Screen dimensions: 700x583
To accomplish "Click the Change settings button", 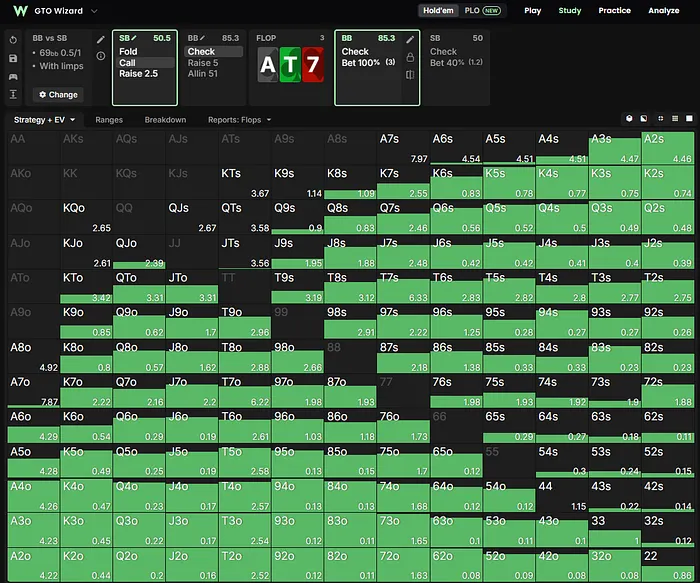I will (58, 95).
